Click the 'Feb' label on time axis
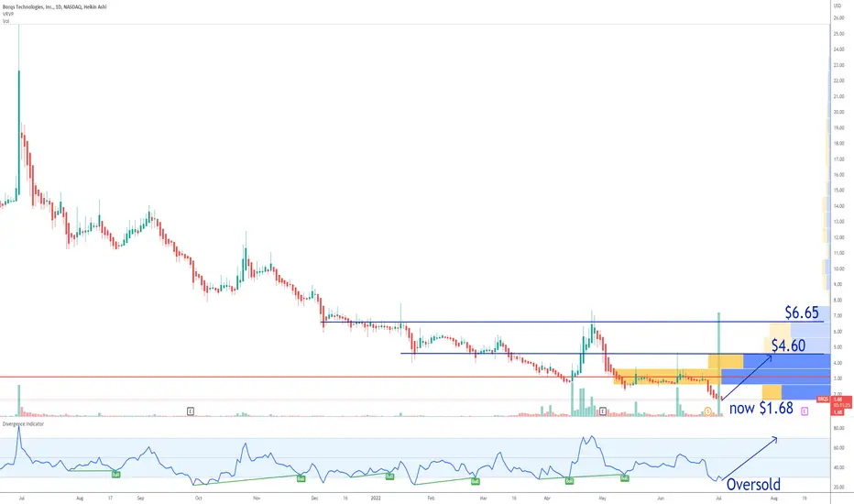This screenshot has height=504, width=854. click(x=431, y=498)
